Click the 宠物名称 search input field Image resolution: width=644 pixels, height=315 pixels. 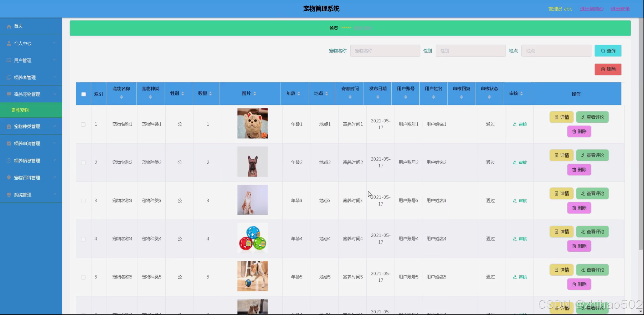click(385, 51)
